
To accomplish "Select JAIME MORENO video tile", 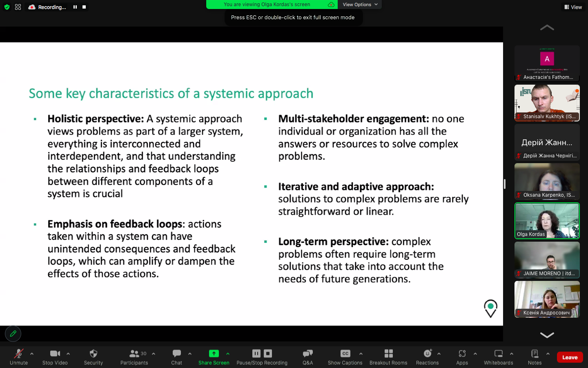I will tap(547, 260).
